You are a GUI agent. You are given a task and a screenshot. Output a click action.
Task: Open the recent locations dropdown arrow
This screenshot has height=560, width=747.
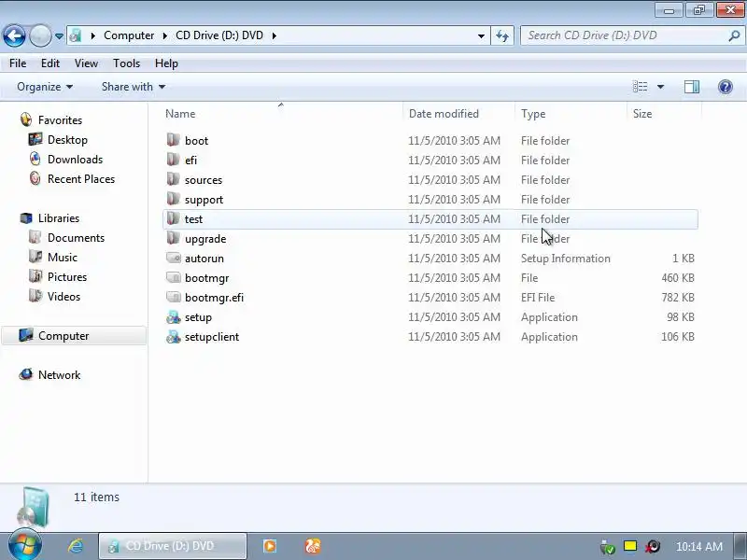point(59,36)
